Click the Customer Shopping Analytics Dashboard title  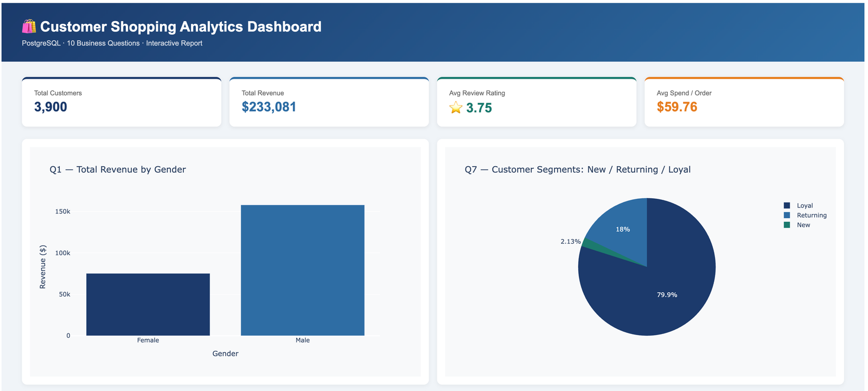[181, 27]
